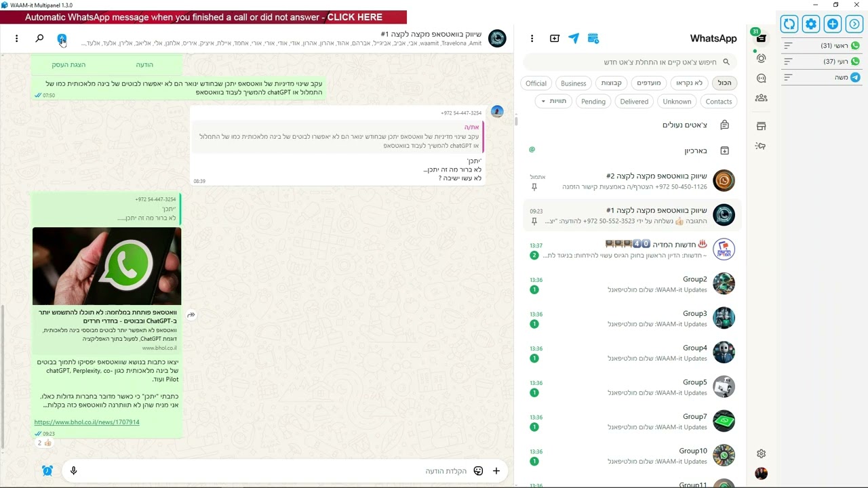Open the advertise megaphone sidebar icon
The height and width of the screenshot is (488, 868).
pyautogui.click(x=761, y=146)
